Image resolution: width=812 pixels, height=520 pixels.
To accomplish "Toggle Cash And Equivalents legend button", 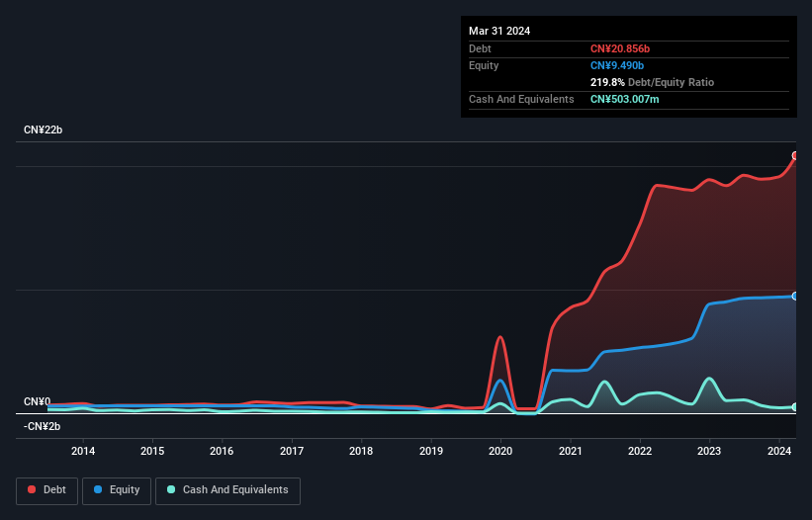I will [x=227, y=490].
